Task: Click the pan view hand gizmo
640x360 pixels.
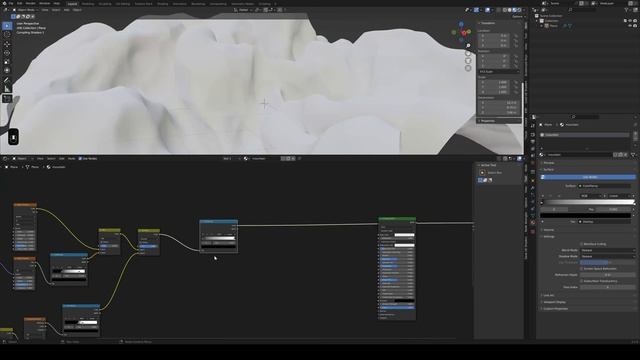Action: 468,53
